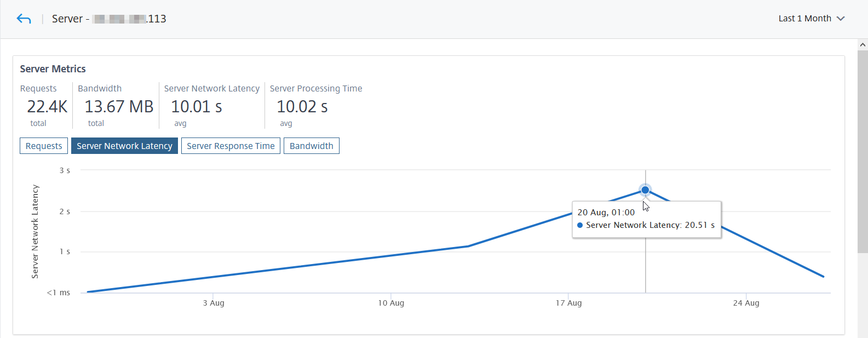
Task: Click the Server Metrics heading
Action: [x=53, y=69]
